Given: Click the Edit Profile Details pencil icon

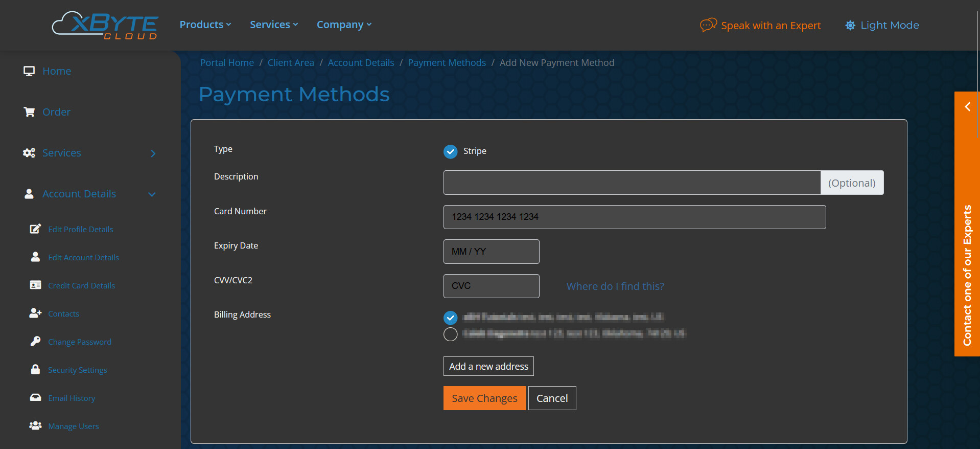Looking at the screenshot, I should (x=35, y=229).
